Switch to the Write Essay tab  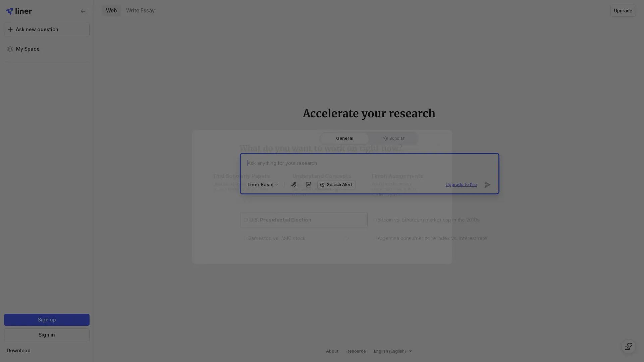[140, 10]
